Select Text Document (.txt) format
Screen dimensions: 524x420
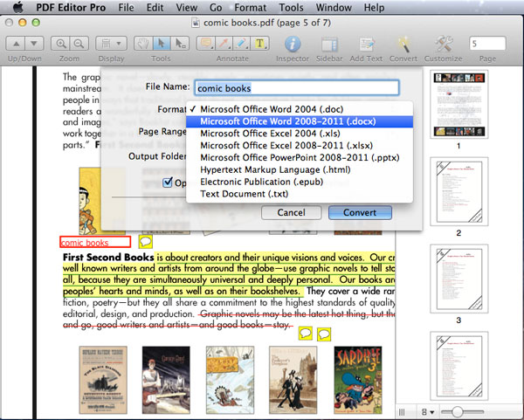(x=300, y=194)
